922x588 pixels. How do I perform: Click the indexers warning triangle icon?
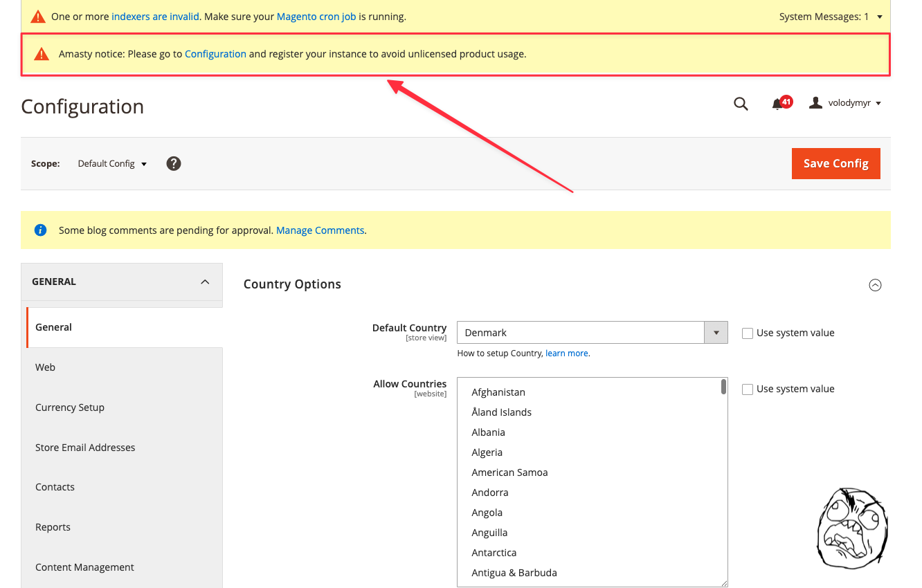pos(37,17)
